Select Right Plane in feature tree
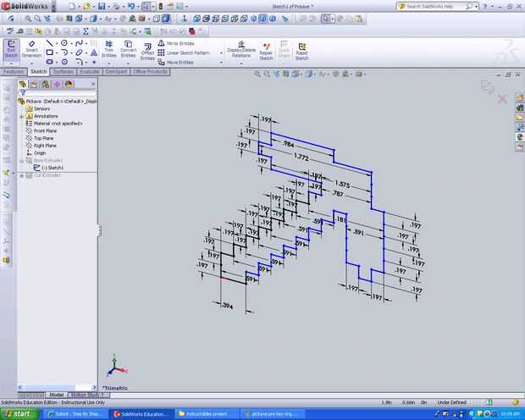Screen dimensions: 525x420 [x=45, y=146]
